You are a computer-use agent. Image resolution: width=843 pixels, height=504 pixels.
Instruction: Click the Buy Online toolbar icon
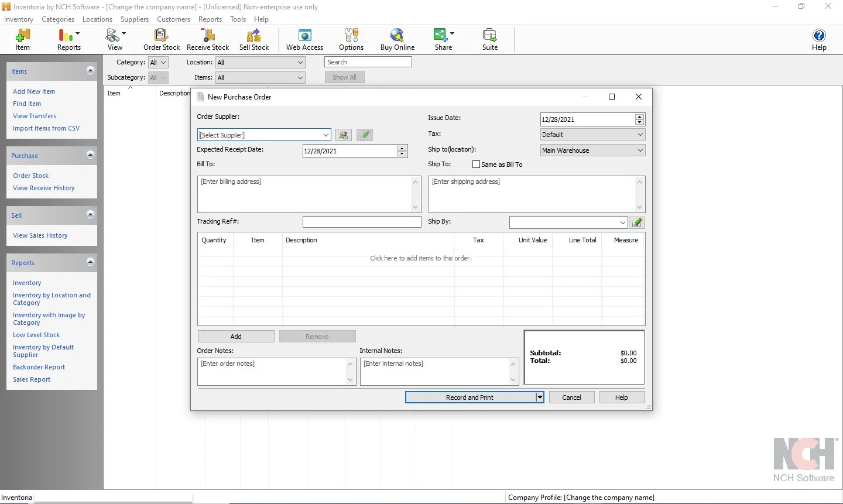pos(397,39)
